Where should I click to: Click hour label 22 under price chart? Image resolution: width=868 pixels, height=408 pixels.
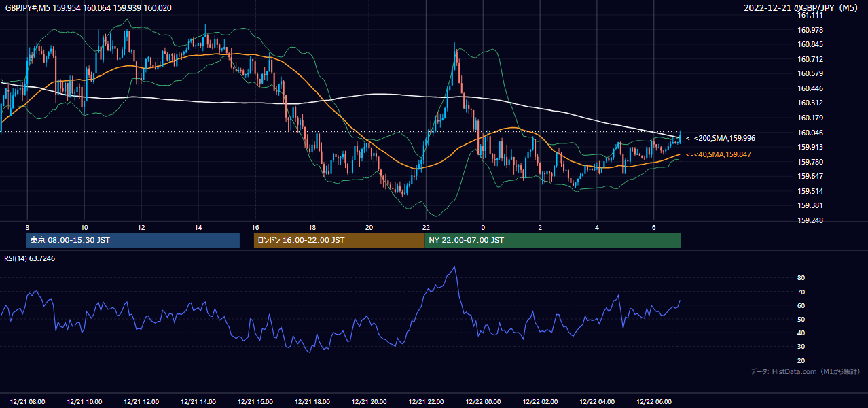pos(427,227)
